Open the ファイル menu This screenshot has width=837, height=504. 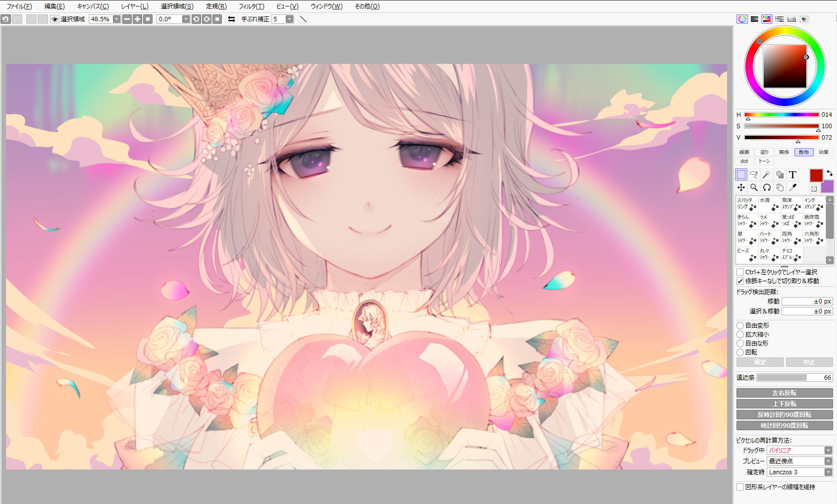(x=19, y=6)
